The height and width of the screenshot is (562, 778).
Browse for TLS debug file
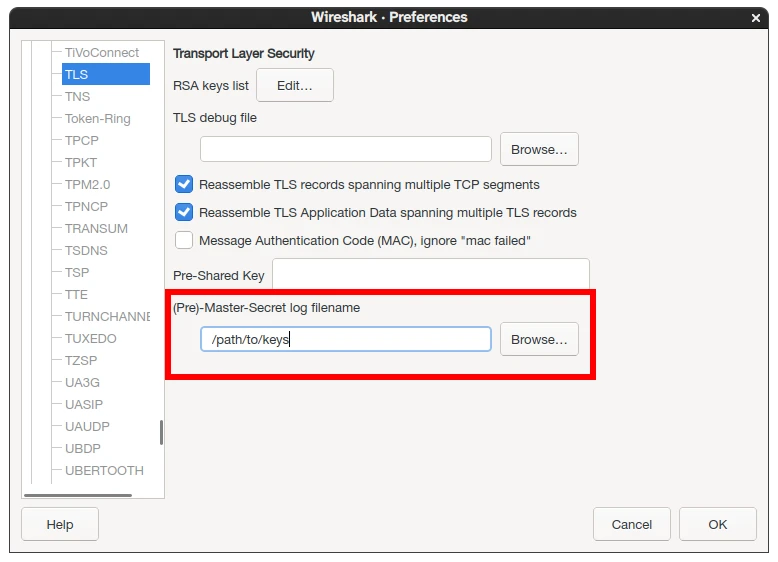click(x=539, y=149)
